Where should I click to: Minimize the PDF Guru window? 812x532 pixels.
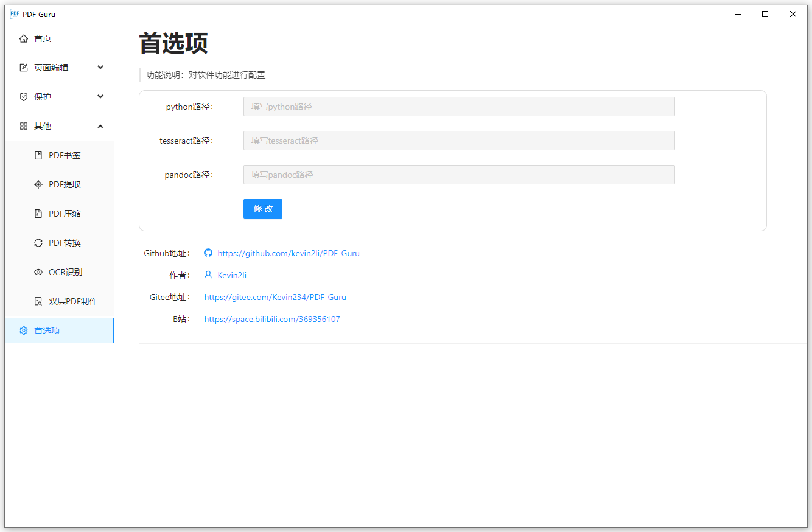[x=737, y=14]
